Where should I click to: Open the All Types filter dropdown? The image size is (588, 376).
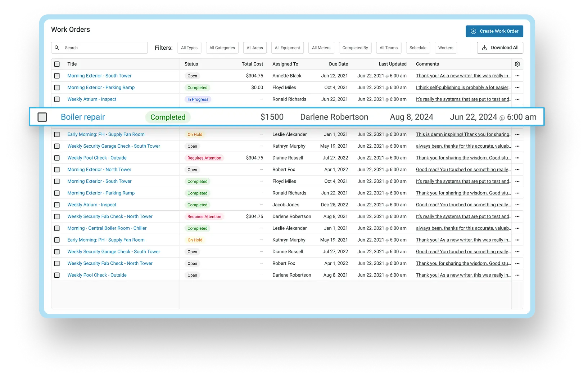(189, 48)
